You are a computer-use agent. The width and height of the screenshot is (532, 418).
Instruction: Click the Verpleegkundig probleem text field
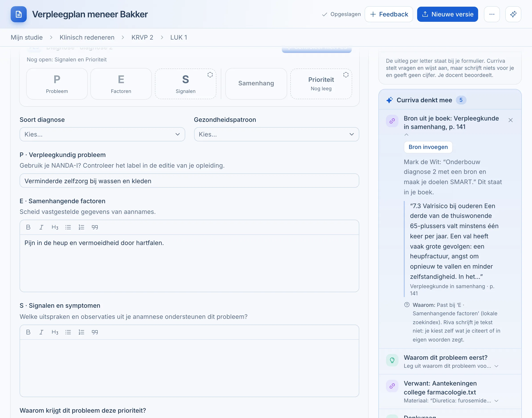(189, 181)
